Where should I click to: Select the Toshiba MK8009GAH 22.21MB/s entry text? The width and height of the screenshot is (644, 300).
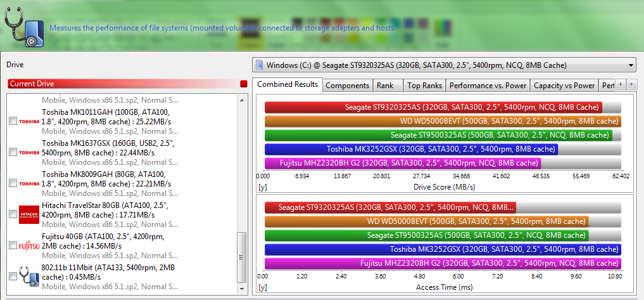(x=106, y=179)
